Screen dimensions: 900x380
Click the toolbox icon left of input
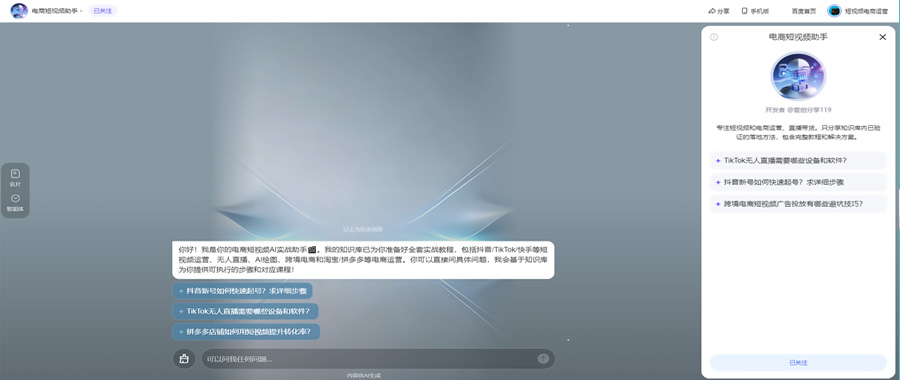point(184,359)
